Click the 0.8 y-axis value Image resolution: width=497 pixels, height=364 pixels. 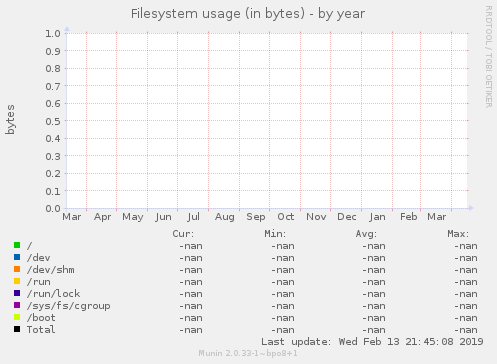coord(53,68)
